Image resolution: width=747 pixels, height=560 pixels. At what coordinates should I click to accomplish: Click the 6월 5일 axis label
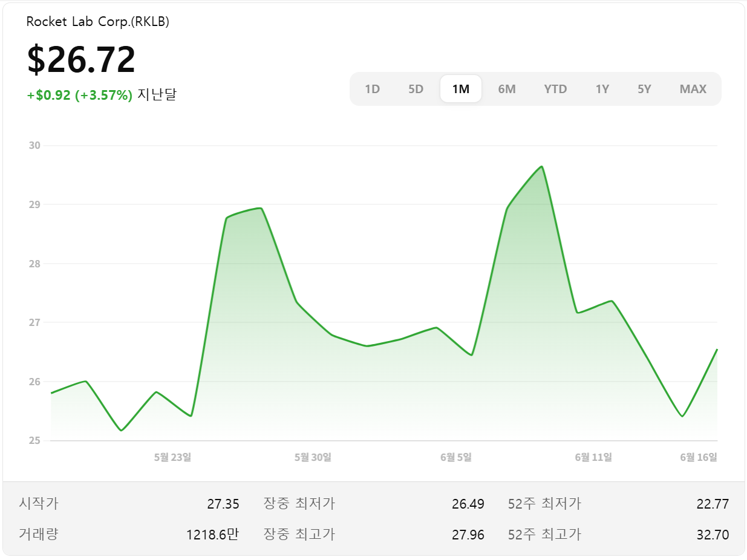tap(455, 458)
